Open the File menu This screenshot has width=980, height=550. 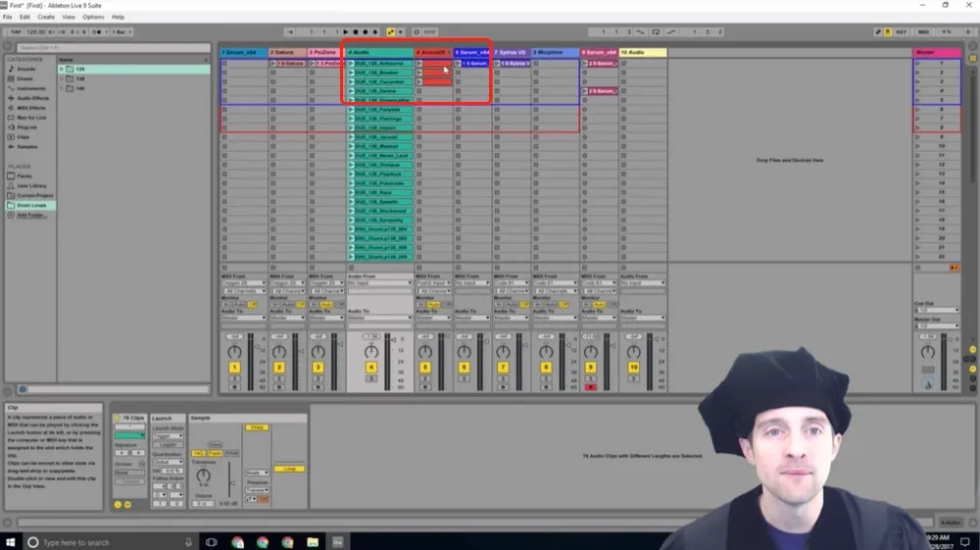[8, 17]
